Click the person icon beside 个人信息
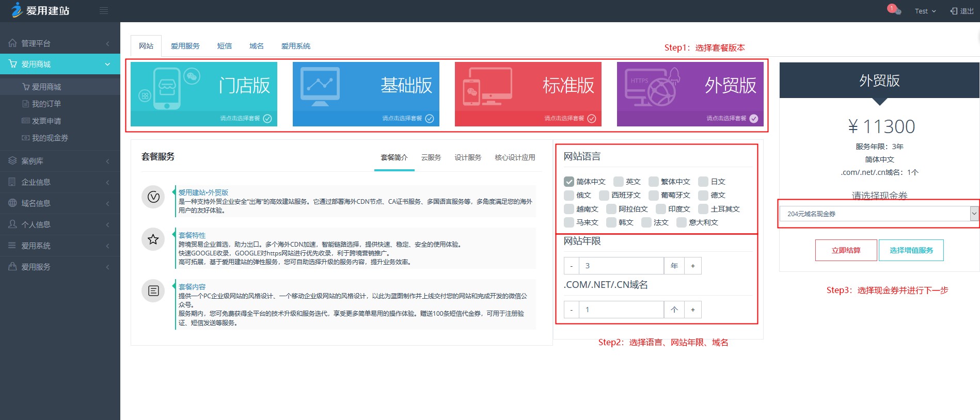Screen dimensions: 980x420 (x=12, y=224)
